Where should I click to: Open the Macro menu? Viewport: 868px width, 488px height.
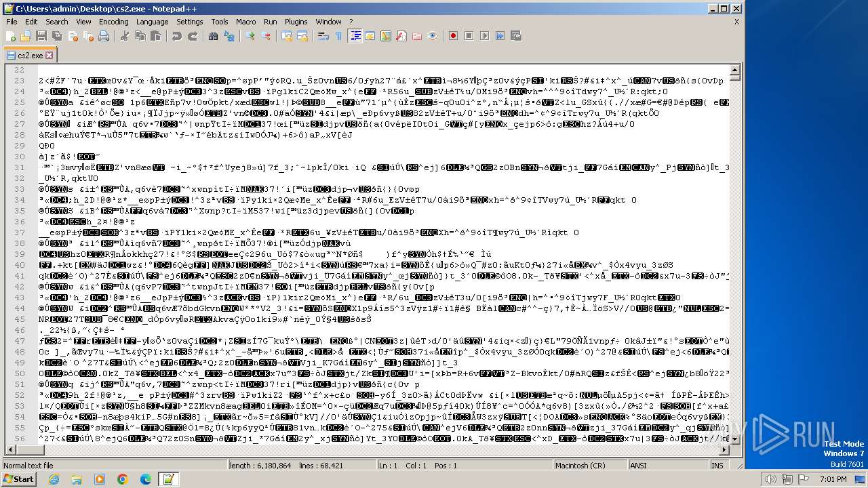(246, 22)
